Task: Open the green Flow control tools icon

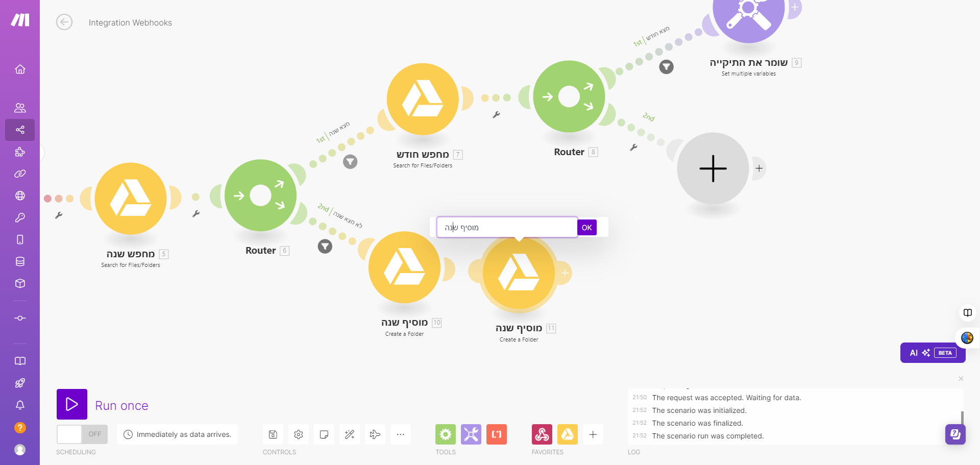Action: 446,434
